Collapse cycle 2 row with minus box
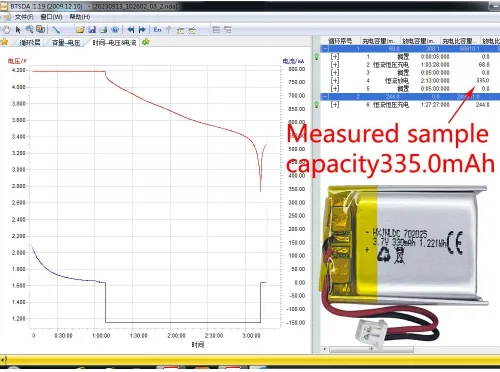 (x=325, y=97)
